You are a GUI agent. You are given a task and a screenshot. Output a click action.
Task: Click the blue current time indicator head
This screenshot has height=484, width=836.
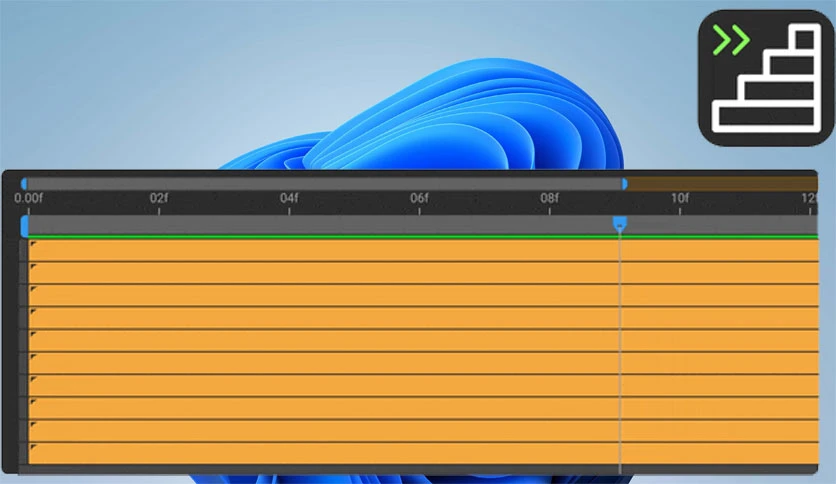click(x=620, y=224)
